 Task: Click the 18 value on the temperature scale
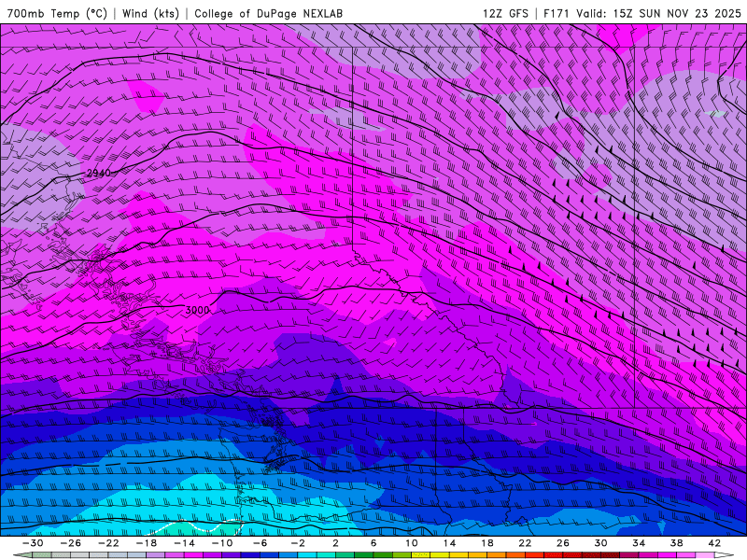tap(487, 543)
